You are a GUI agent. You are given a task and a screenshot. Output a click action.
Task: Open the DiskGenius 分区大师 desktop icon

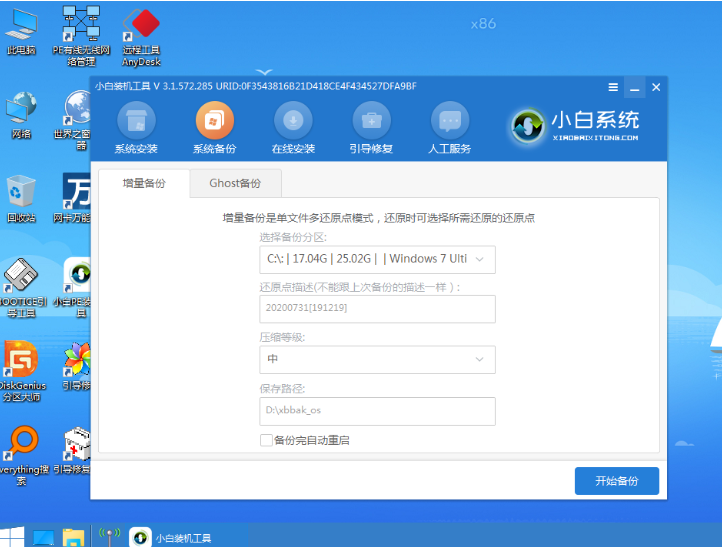pyautogui.click(x=21, y=371)
